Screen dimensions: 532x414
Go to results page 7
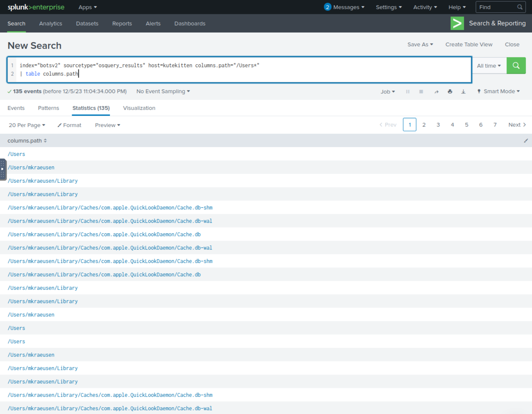point(495,125)
